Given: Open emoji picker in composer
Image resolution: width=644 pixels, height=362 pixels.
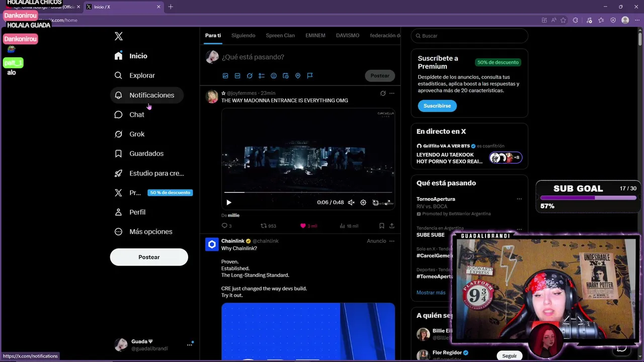Looking at the screenshot, I should tap(274, 76).
